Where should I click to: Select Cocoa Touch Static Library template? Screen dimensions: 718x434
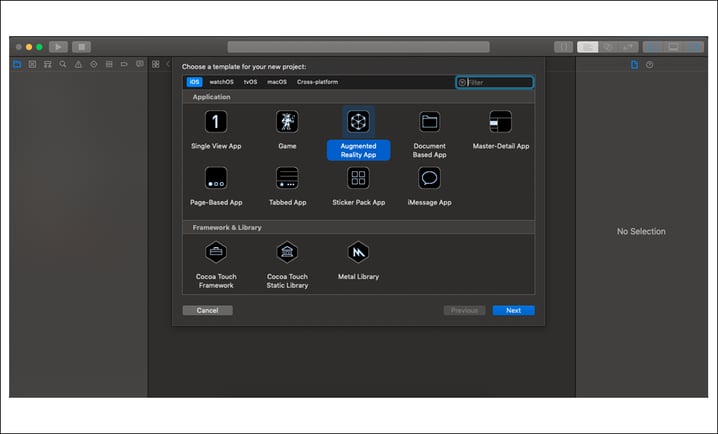click(x=287, y=265)
